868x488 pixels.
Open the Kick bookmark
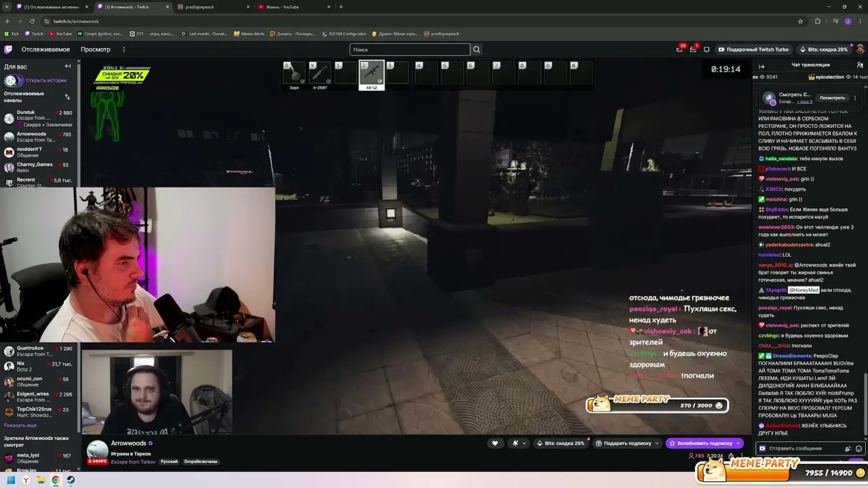coord(12,34)
